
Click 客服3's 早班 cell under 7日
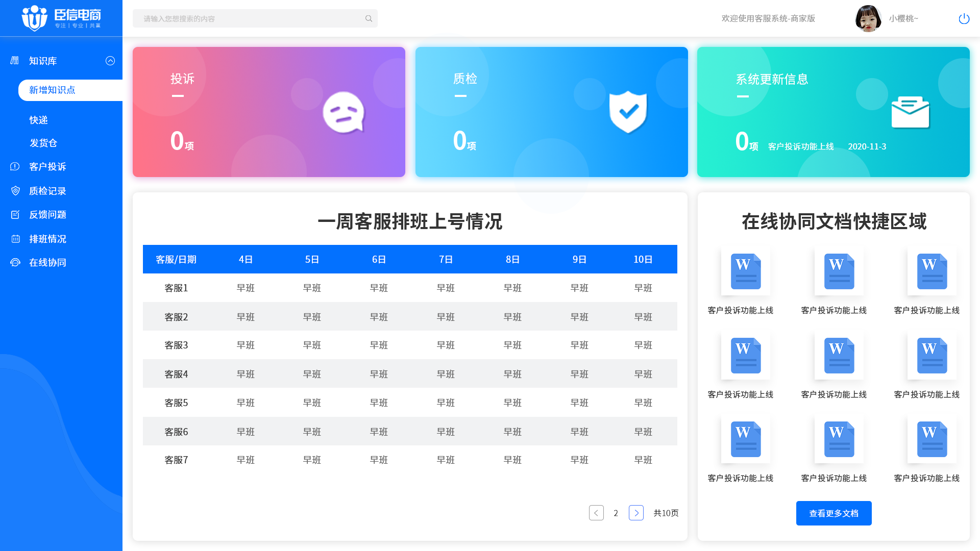[446, 345]
